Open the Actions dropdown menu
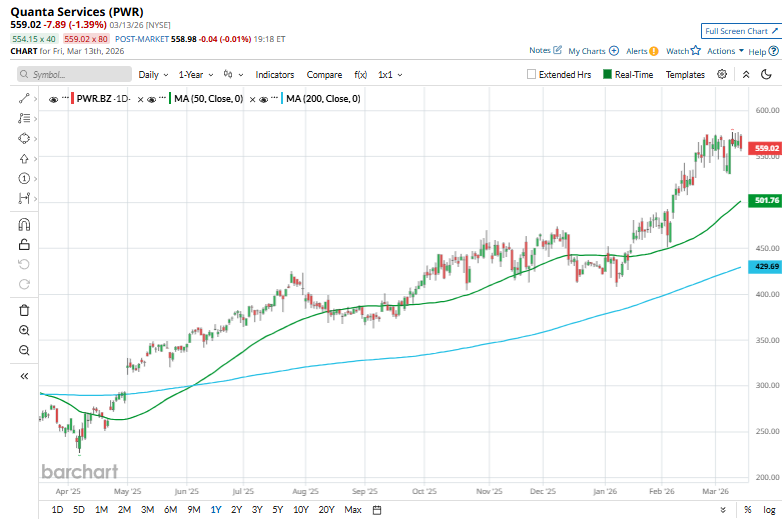This screenshot has height=520, width=782. click(x=725, y=51)
